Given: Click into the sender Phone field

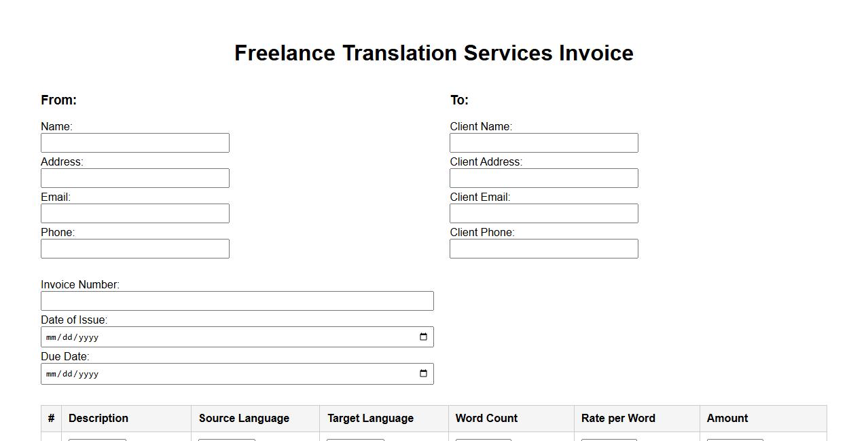Looking at the screenshot, I should (x=135, y=249).
